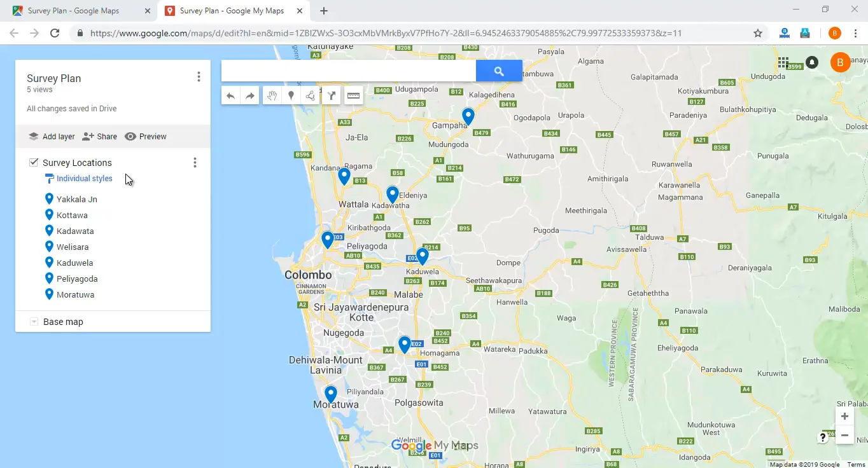Viewport: 868px width, 468px height.
Task: Click the second browser extension icon
Action: pos(805,33)
